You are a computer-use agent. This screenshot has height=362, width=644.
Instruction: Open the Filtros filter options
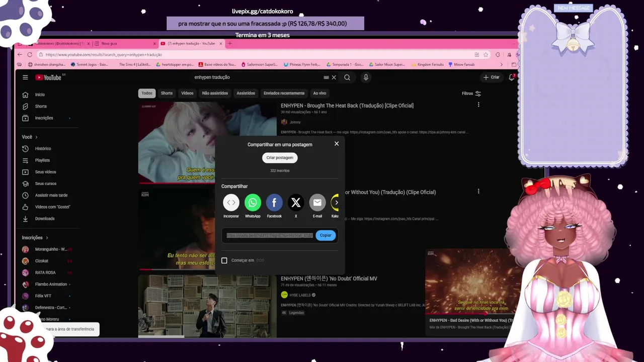[x=471, y=94]
